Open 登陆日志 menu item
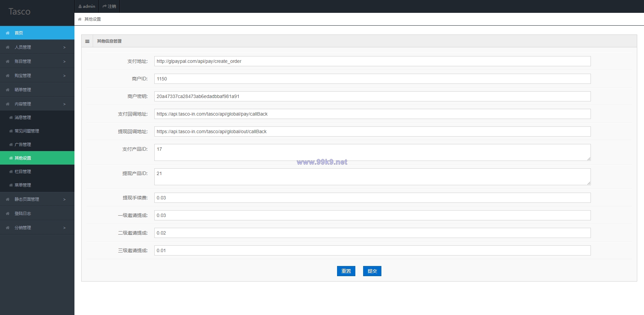644x315 pixels. tap(37, 213)
